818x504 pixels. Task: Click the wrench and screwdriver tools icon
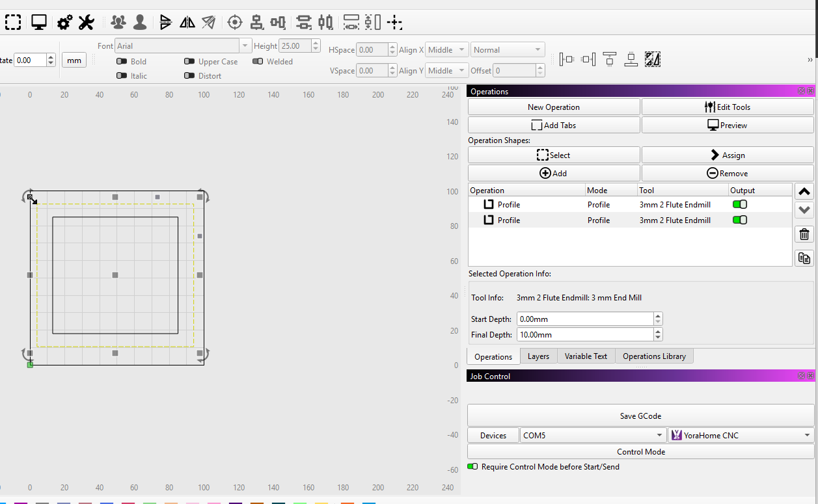pos(87,23)
